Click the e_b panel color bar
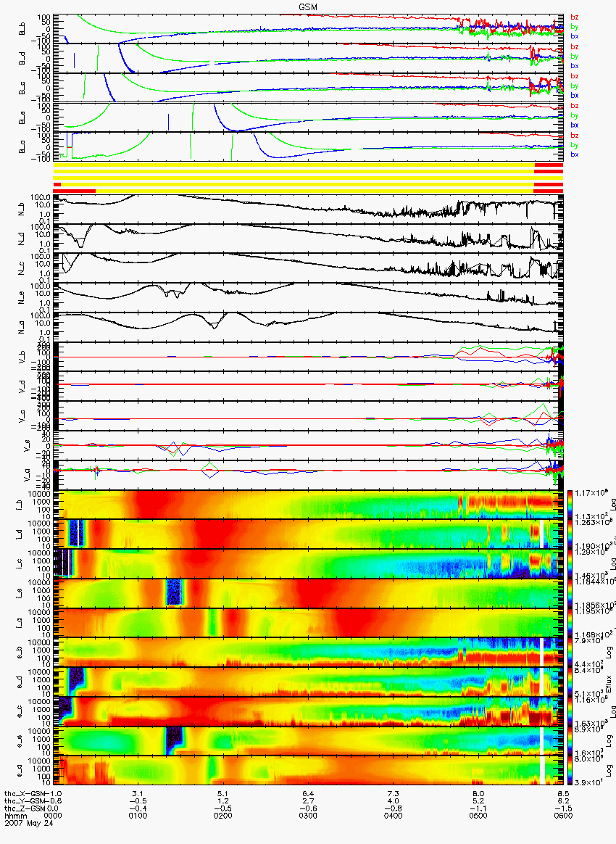616x844 pixels. click(570, 653)
